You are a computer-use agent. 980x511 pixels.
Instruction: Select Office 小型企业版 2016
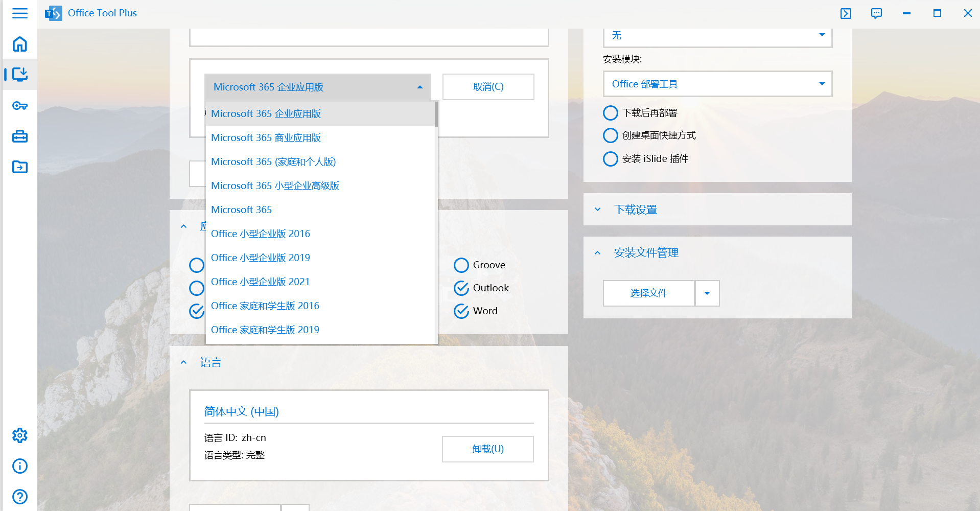[x=320, y=234]
